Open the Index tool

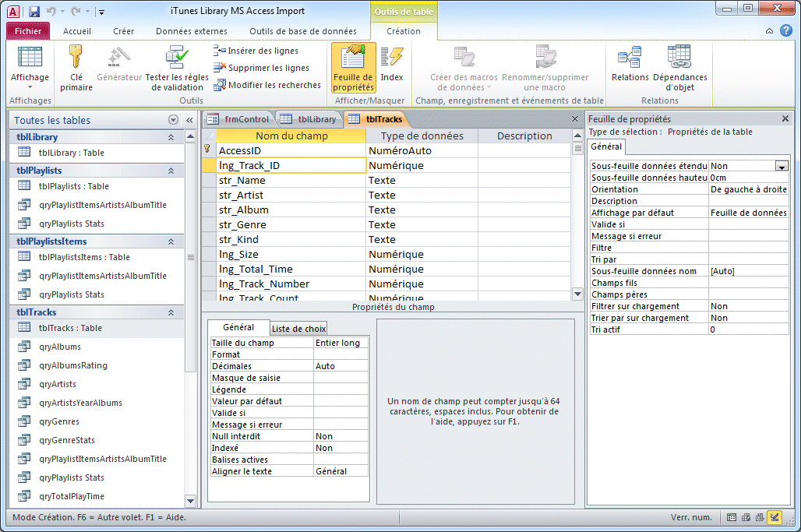[x=392, y=65]
